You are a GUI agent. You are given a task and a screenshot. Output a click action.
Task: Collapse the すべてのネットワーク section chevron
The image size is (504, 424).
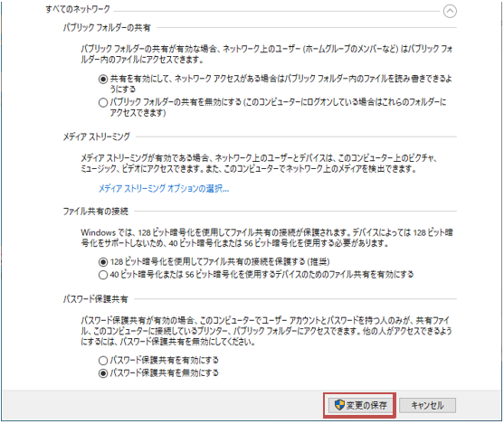[x=450, y=11]
